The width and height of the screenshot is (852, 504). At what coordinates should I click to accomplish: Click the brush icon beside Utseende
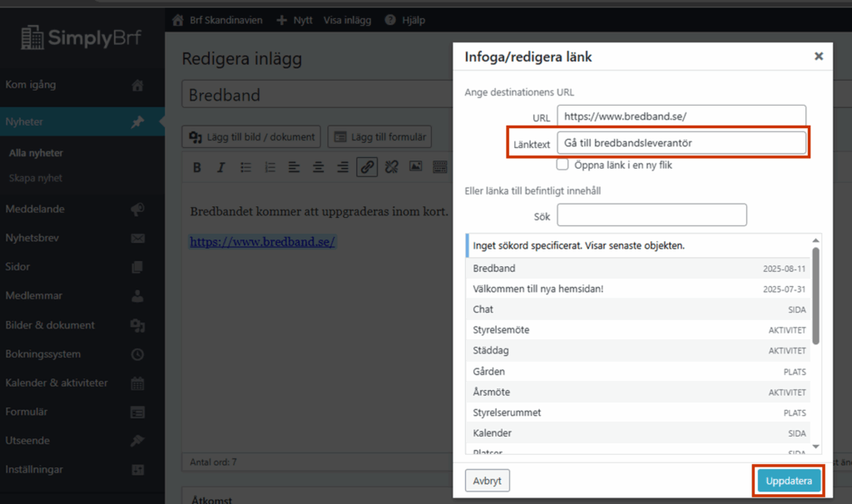pyautogui.click(x=137, y=441)
